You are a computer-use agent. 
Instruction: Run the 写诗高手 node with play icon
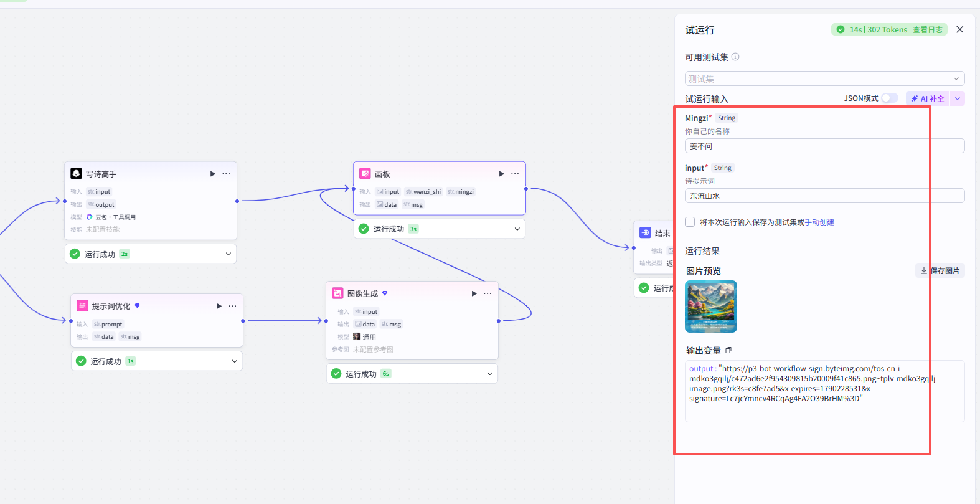coord(213,174)
